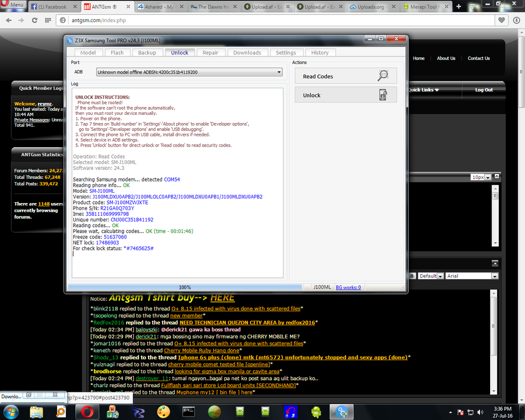This screenshot has width=525, height=420.
Task: Click the heart bookmark icon in address bar
Action: point(501,20)
